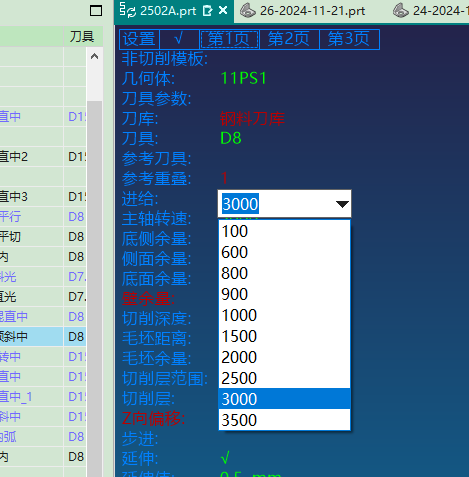Click the scroll up arrow in operation list
Screen dimensions: 469x477
pos(94,56)
